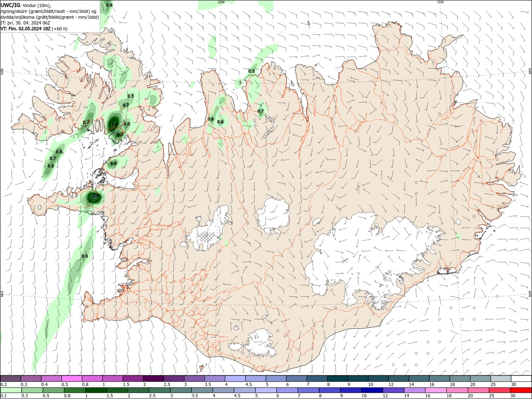Click the 1.0 precipitation value on the map
The height and width of the screenshot is (399, 532).
(x=113, y=163)
